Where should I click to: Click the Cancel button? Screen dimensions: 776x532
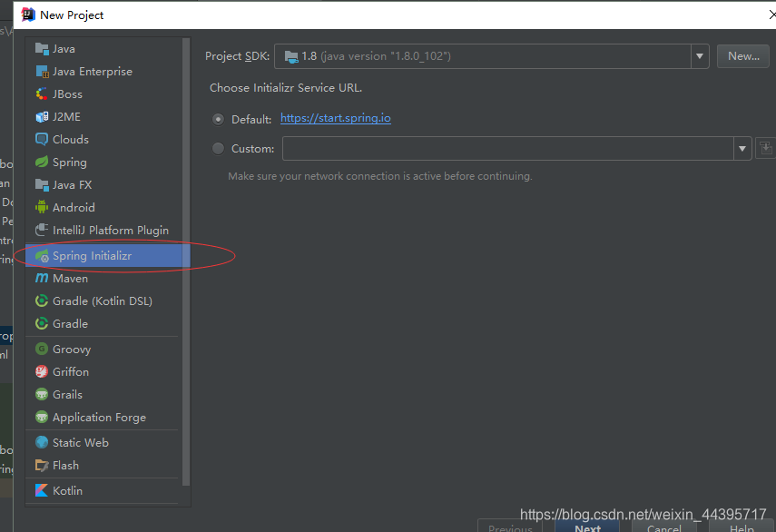click(x=664, y=527)
